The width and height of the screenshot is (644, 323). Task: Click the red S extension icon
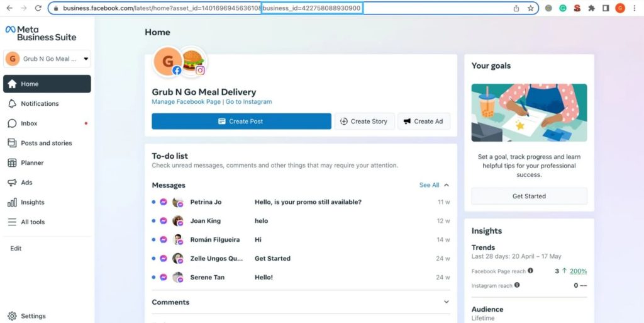577,8
